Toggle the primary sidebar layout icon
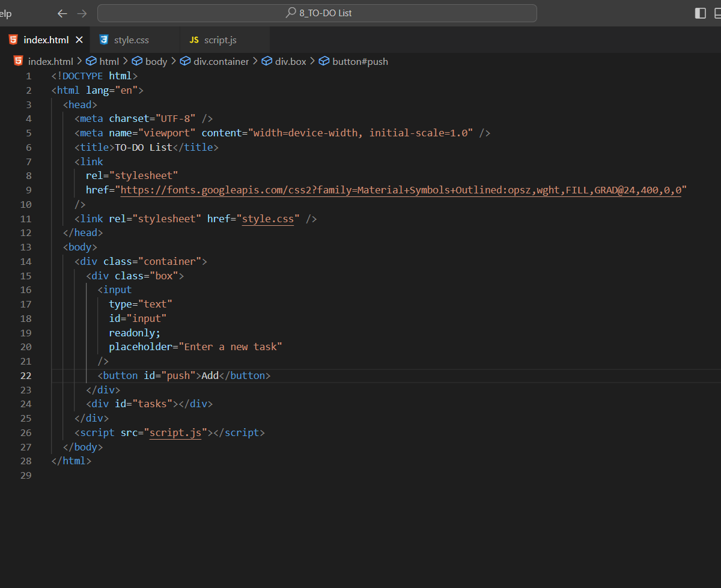The width and height of the screenshot is (721, 588). pyautogui.click(x=701, y=13)
